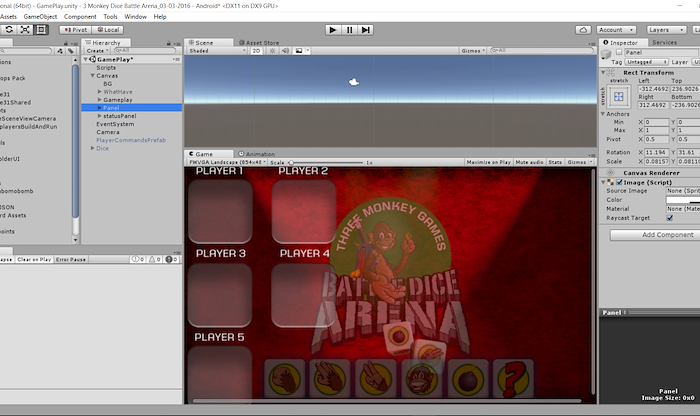Expand the Dice prefab node arrow
Screen dimensions: 700x416
point(92,148)
